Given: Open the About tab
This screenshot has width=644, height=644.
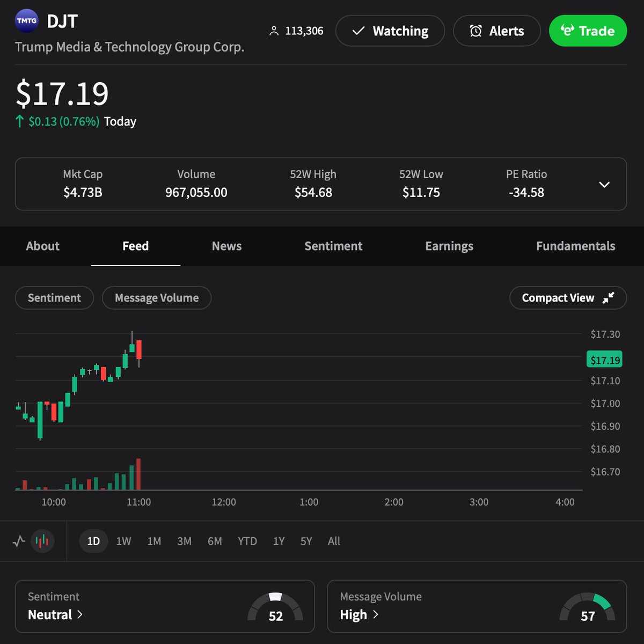Looking at the screenshot, I should 43,246.
